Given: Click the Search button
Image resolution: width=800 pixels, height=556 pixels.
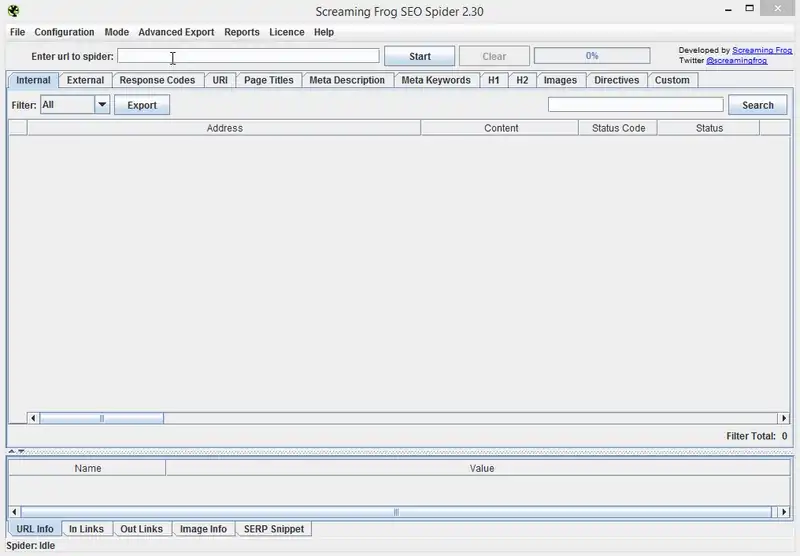Looking at the screenshot, I should tap(758, 105).
